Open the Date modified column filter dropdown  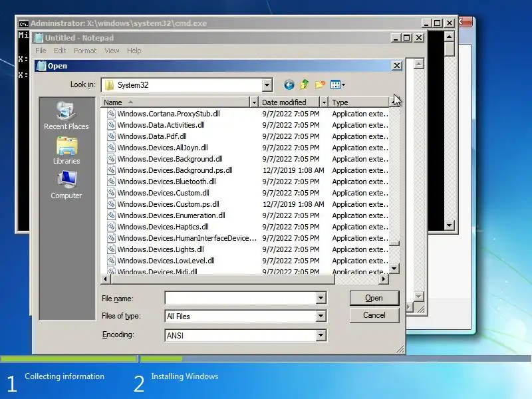[x=324, y=102]
